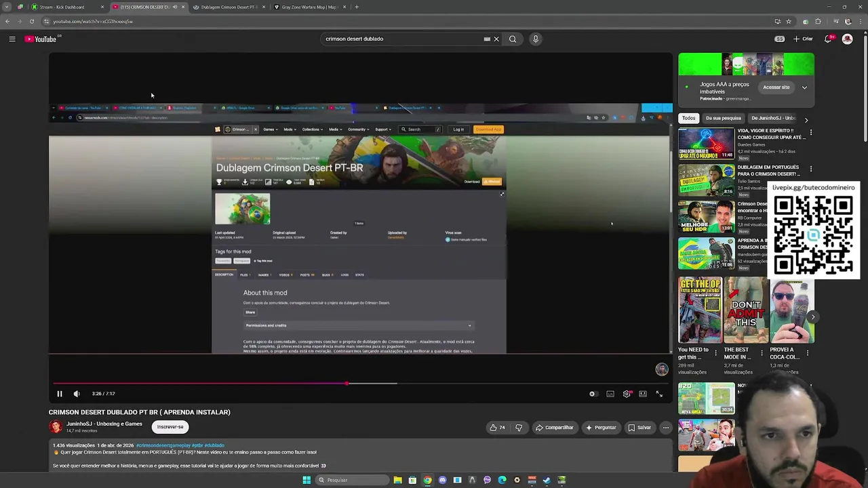Open the JuninhoSJ - Unboxing e Games channel link
The image size is (868, 488).
[x=104, y=424]
